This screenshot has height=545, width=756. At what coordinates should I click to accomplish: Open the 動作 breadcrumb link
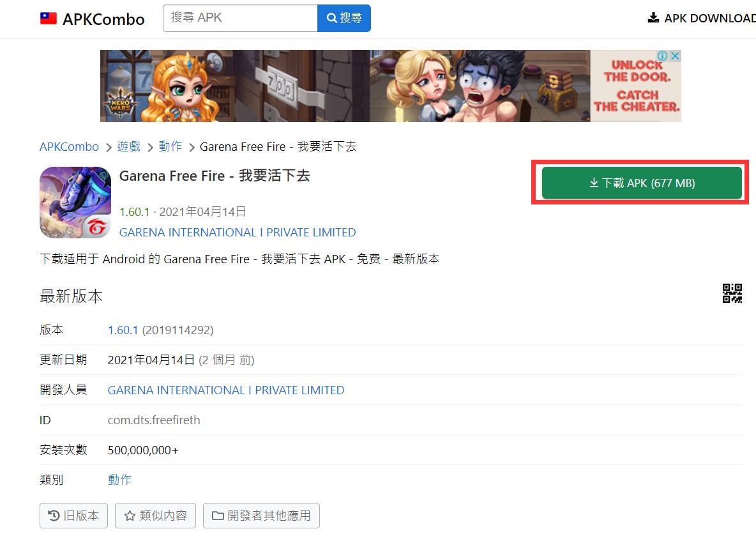[x=170, y=146]
